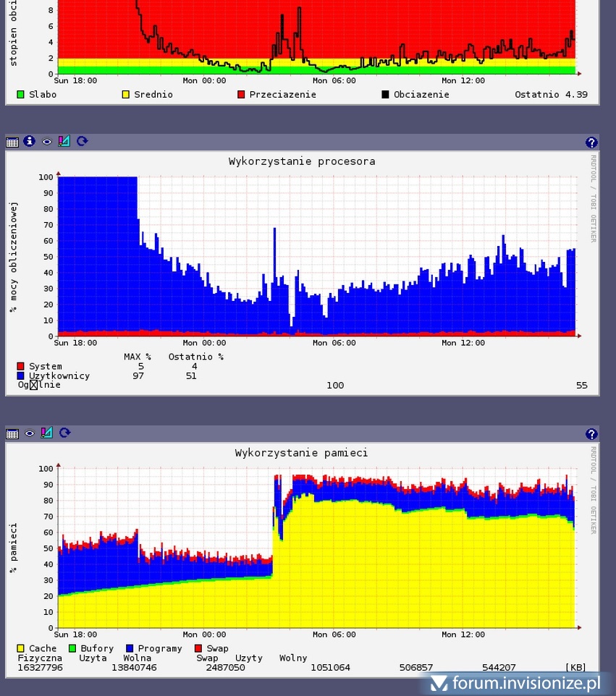Click the blue Programy legend swatch

point(130,649)
